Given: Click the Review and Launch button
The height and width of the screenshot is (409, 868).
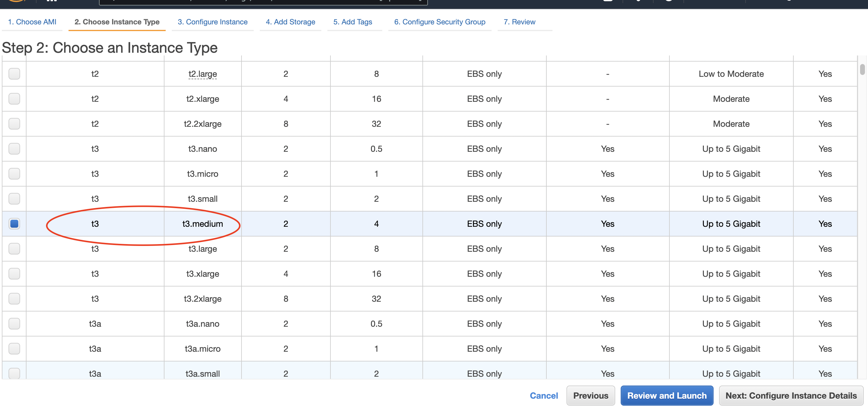Looking at the screenshot, I should point(667,395).
